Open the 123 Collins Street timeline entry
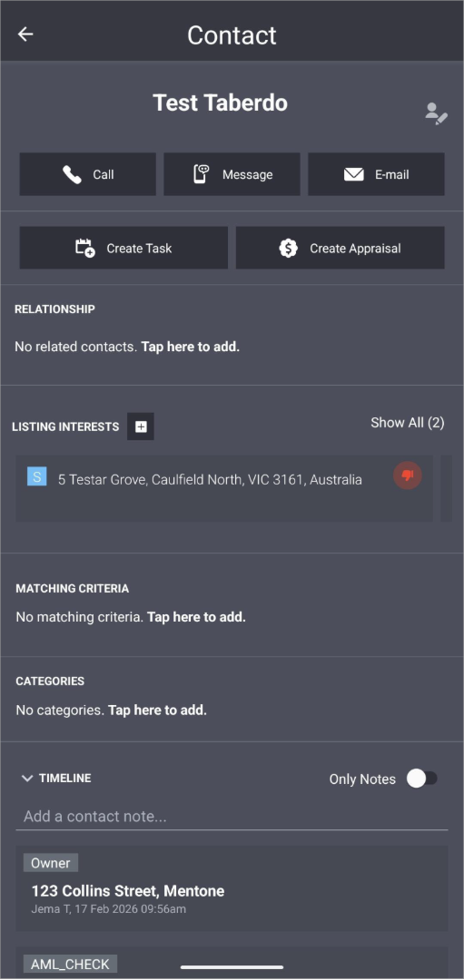This screenshot has width=464, height=980. point(232,888)
